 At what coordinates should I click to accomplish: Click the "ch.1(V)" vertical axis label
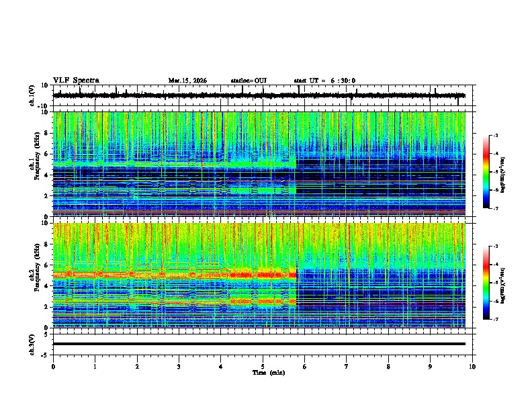tap(32, 95)
